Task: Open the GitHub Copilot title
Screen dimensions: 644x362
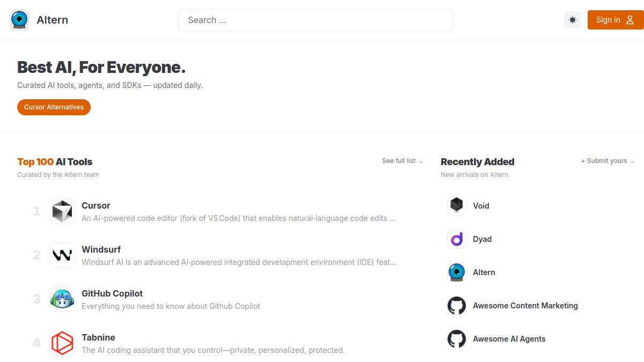Action: pyautogui.click(x=112, y=293)
